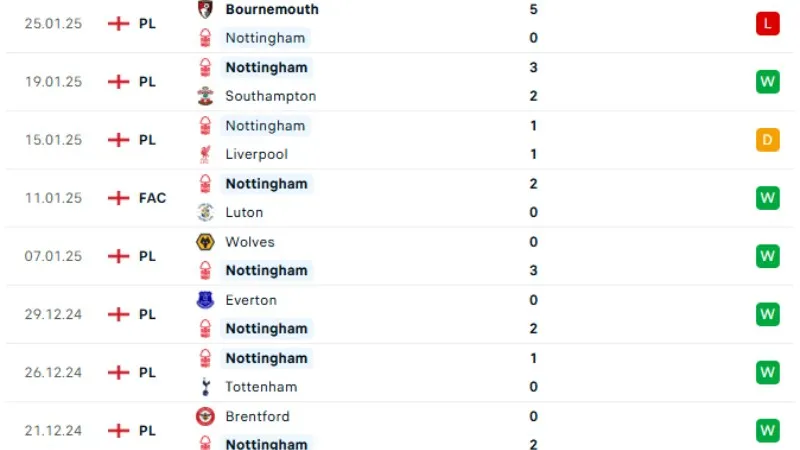Viewport: 800px width, 450px height.
Task: Click the Southampton club crest icon
Action: [x=206, y=96]
